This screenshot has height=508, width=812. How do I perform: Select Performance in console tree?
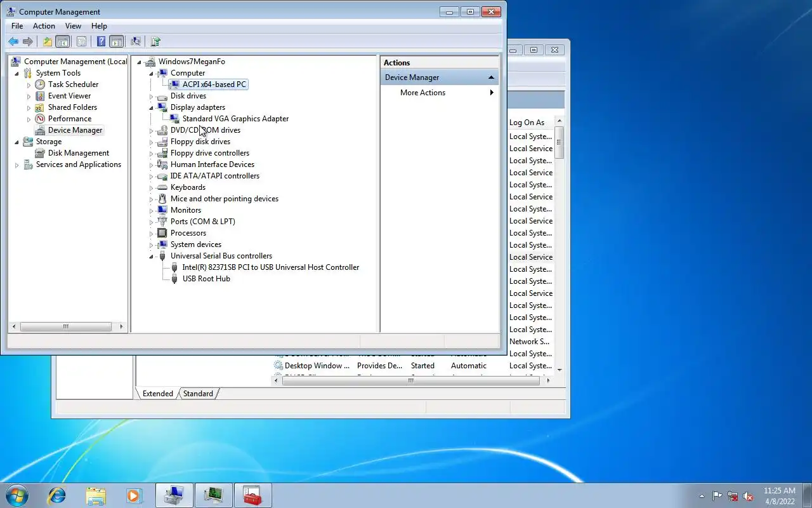pyautogui.click(x=70, y=119)
